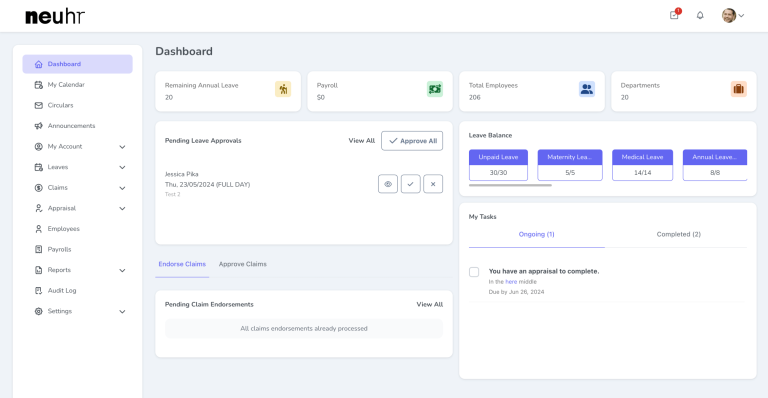Viewport: 768px width, 398px height.
Task: Expand the Claims submenu chevron
Action: (122, 188)
